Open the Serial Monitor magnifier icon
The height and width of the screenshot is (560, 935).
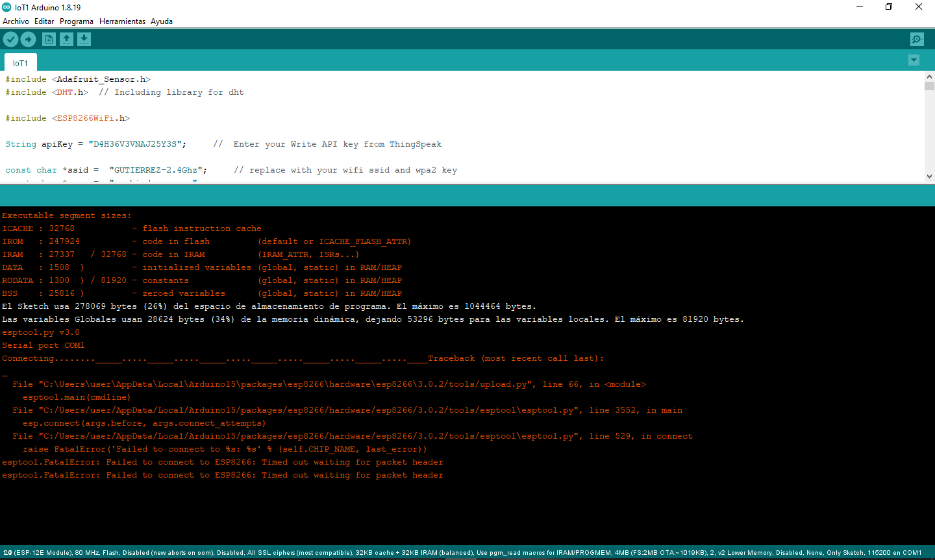[x=916, y=40]
